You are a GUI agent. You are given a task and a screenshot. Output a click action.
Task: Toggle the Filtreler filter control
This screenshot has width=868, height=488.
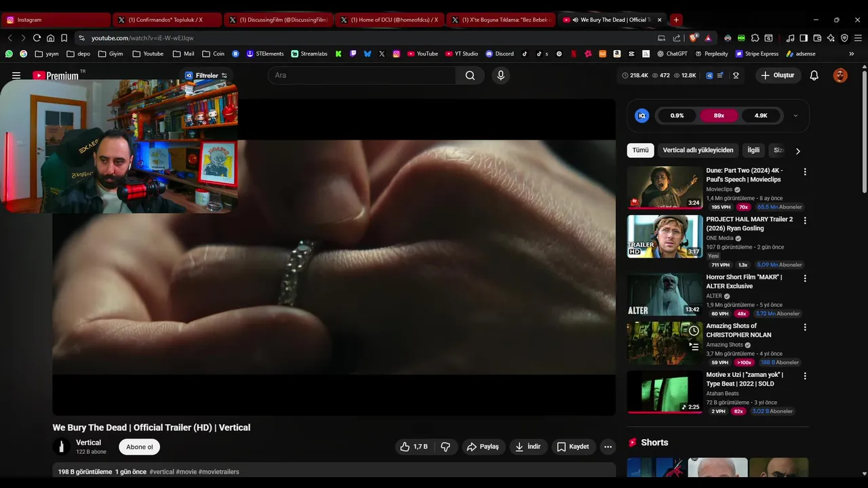206,76
